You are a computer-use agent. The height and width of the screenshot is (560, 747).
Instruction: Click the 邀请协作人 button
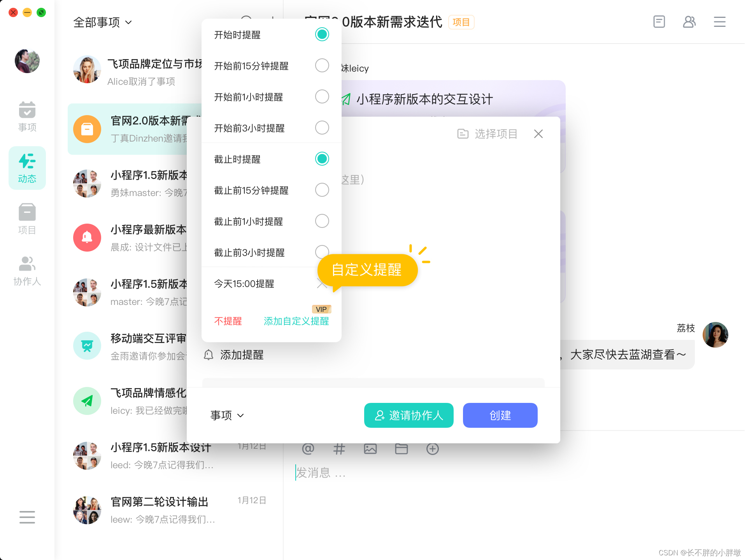point(409,415)
